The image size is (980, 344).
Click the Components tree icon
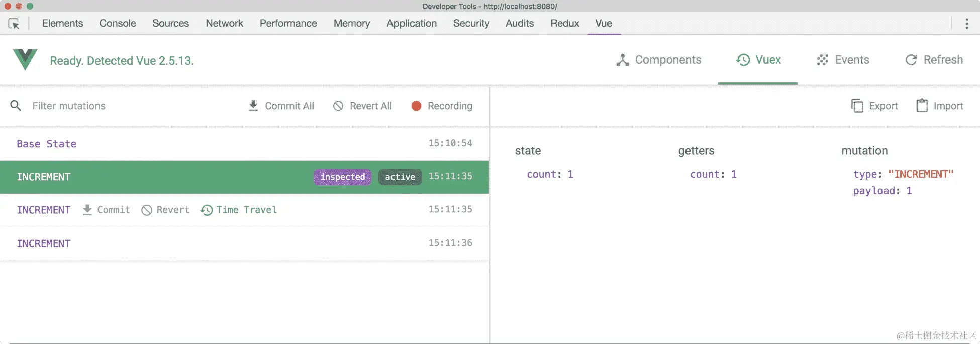(623, 60)
